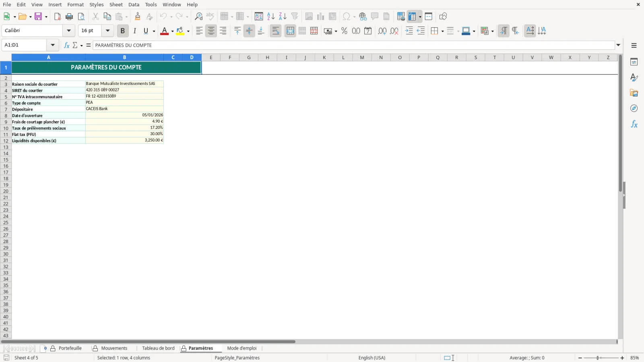The width and height of the screenshot is (644, 362).
Task: Open borders dropdown arrow
Action: [x=442, y=31]
